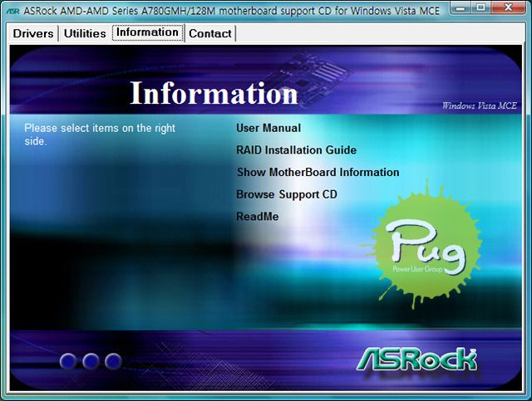Close the ASRock support CD window
Viewport: 532px width, 401px height.
coord(508,7)
